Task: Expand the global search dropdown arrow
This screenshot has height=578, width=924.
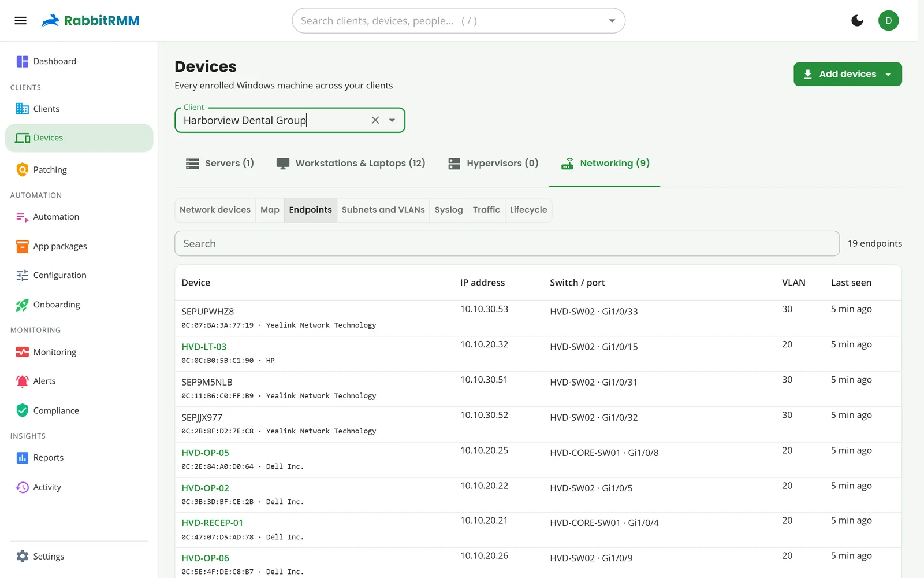Action: [612, 21]
